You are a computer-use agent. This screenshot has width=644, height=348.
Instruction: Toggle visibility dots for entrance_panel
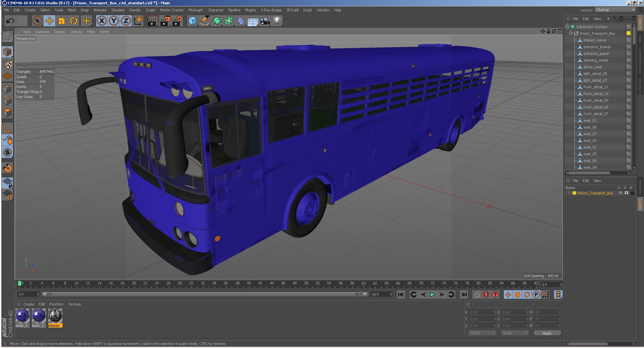(628, 54)
